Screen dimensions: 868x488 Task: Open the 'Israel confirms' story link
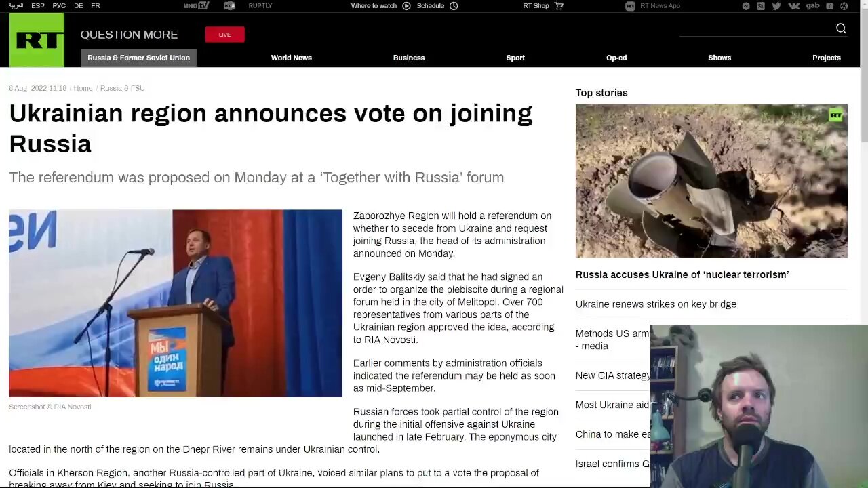pyautogui.click(x=613, y=464)
